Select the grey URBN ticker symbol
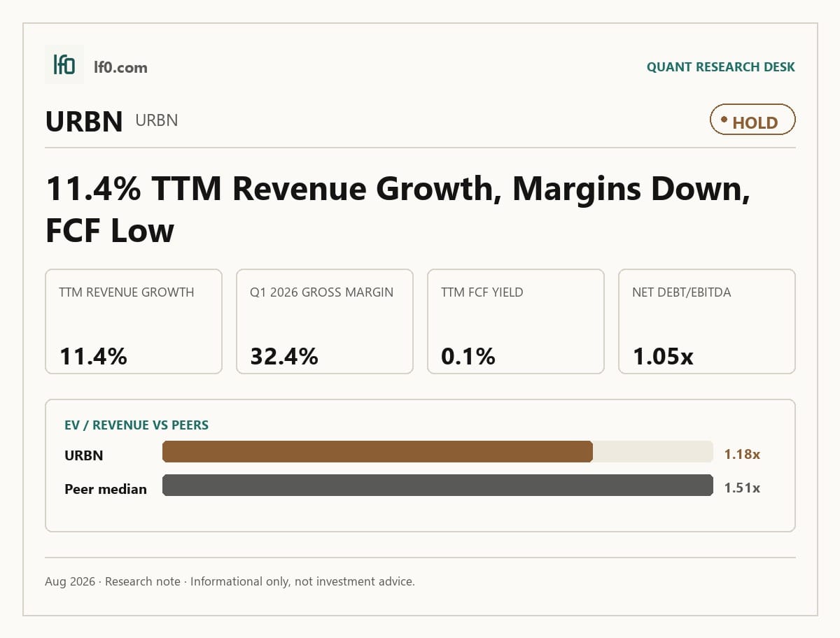This screenshot has height=638, width=840. point(157,120)
